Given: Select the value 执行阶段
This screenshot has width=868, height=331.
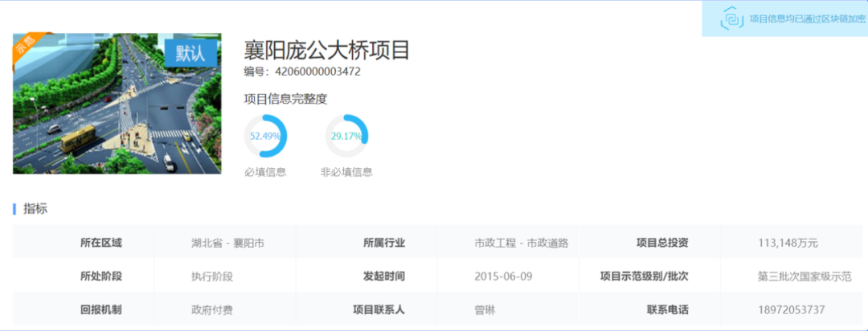Looking at the screenshot, I should coord(212,276).
